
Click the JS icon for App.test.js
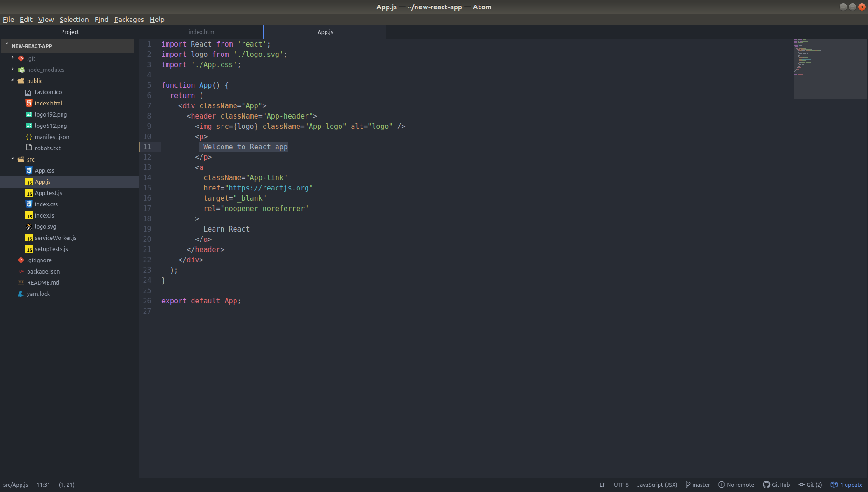click(x=28, y=193)
